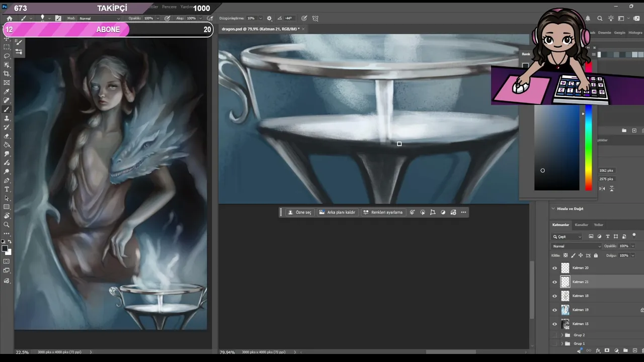Select the Brush tool in the toolbox
Image resolution: width=644 pixels, height=362 pixels.
7,110
